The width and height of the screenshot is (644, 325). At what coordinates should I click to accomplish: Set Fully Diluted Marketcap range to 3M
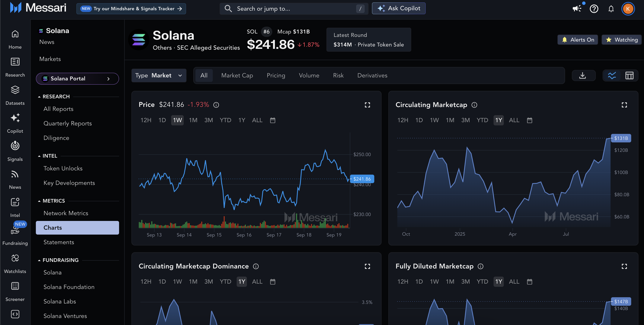click(465, 282)
